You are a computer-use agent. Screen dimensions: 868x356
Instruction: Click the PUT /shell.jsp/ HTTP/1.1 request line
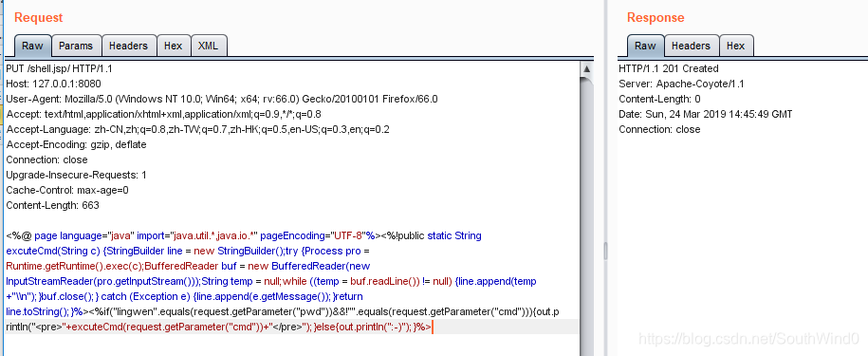(x=60, y=68)
